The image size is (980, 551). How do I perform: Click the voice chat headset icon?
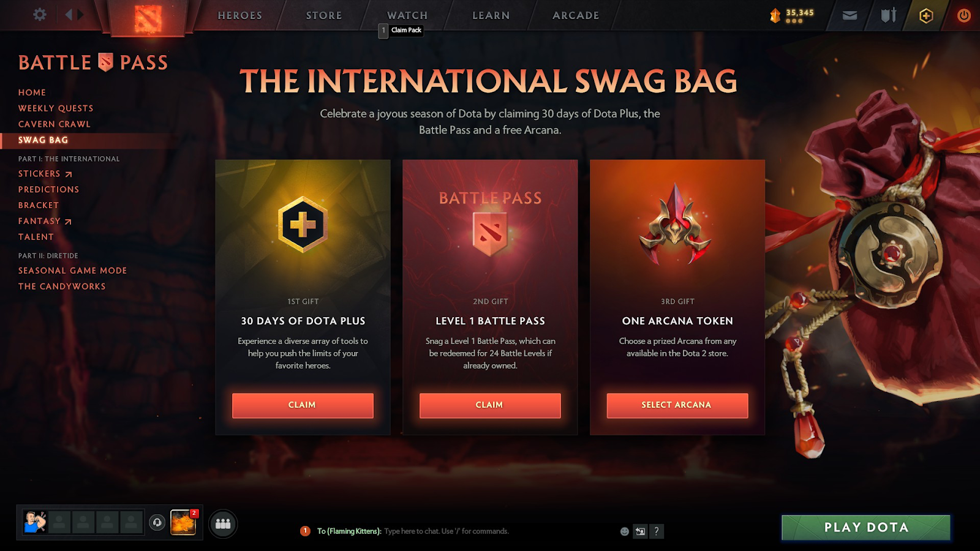[157, 522]
